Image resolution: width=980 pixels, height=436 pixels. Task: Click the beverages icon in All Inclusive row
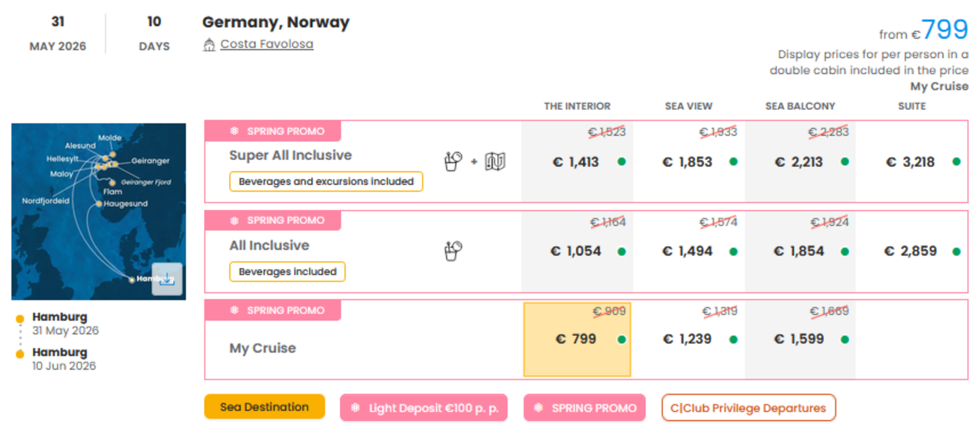[x=453, y=251]
